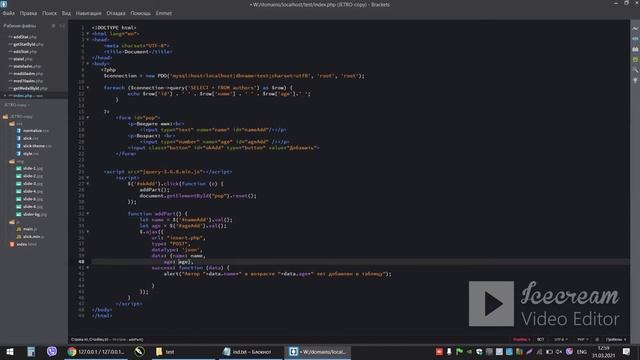This screenshot has height=360, width=640.
Task: Open the Поиск menu
Action: click(x=49, y=13)
